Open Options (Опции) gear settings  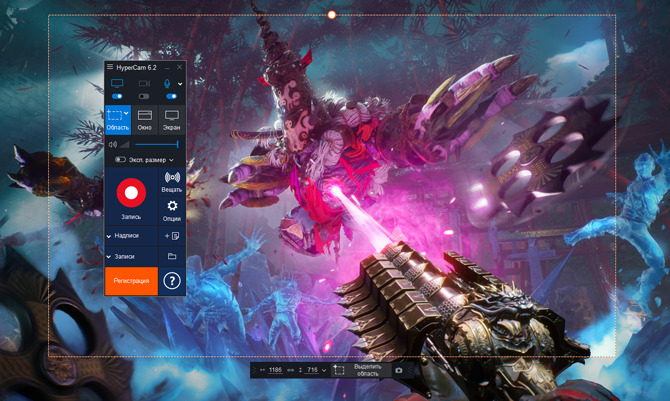[171, 209]
